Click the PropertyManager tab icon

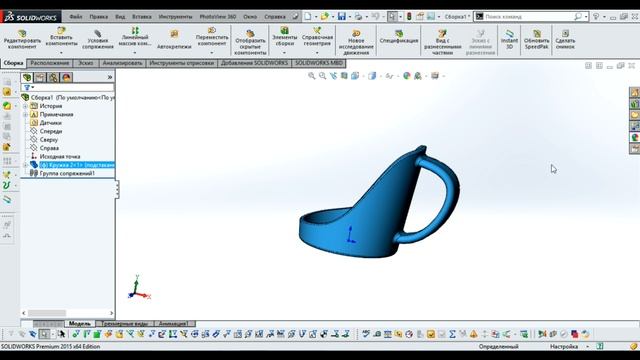pos(40,77)
